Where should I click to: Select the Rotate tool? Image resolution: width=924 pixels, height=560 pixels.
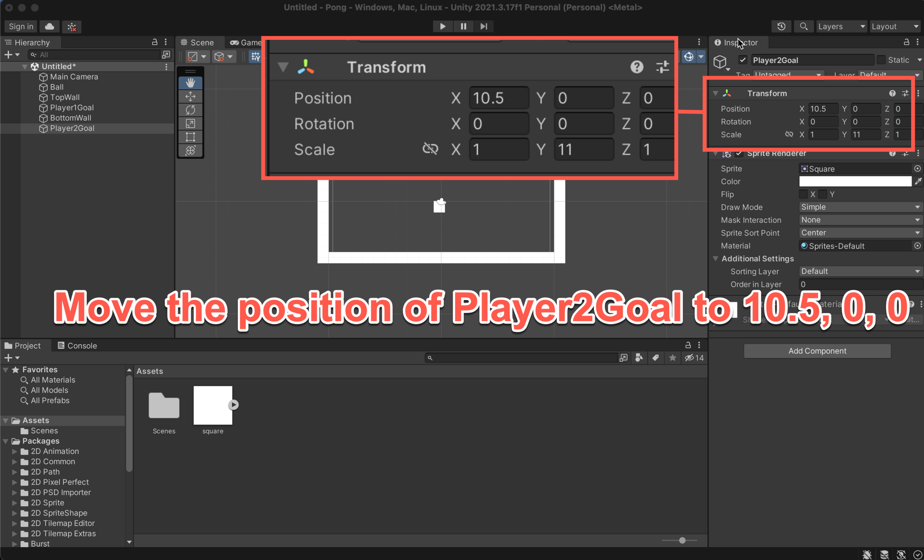[191, 110]
